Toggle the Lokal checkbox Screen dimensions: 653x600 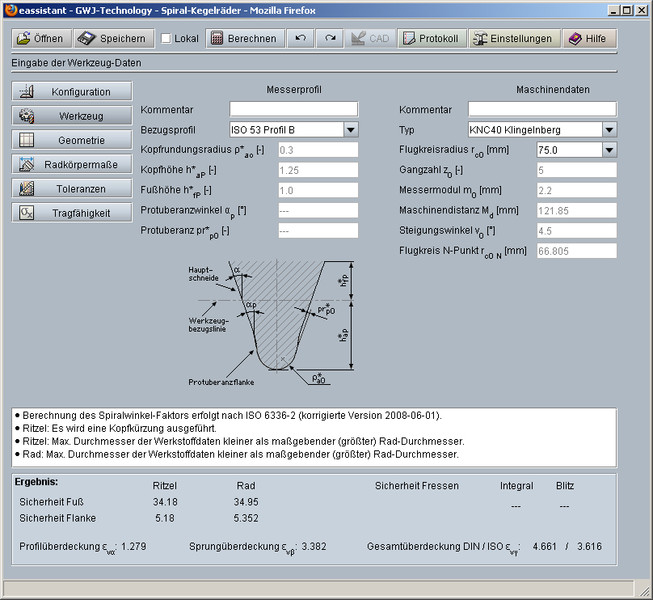(x=166, y=39)
